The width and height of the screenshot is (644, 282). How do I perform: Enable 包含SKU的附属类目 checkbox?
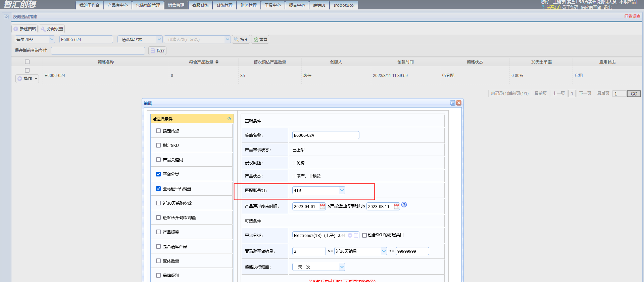point(364,235)
